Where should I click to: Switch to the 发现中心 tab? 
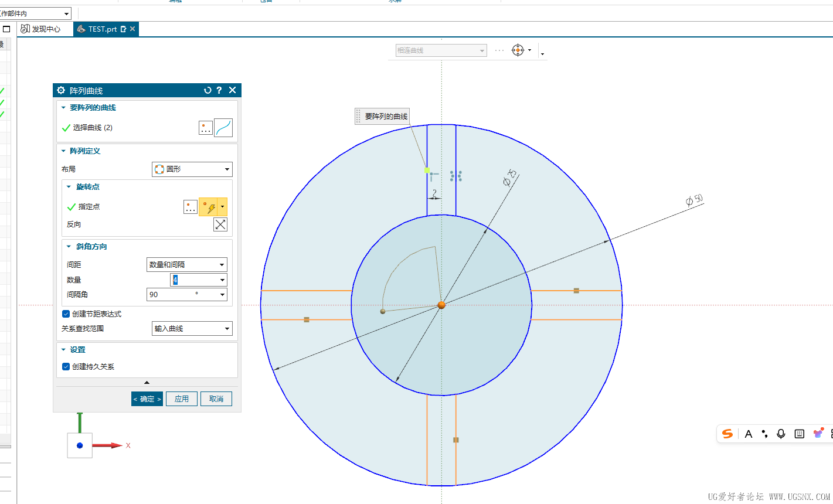point(41,29)
